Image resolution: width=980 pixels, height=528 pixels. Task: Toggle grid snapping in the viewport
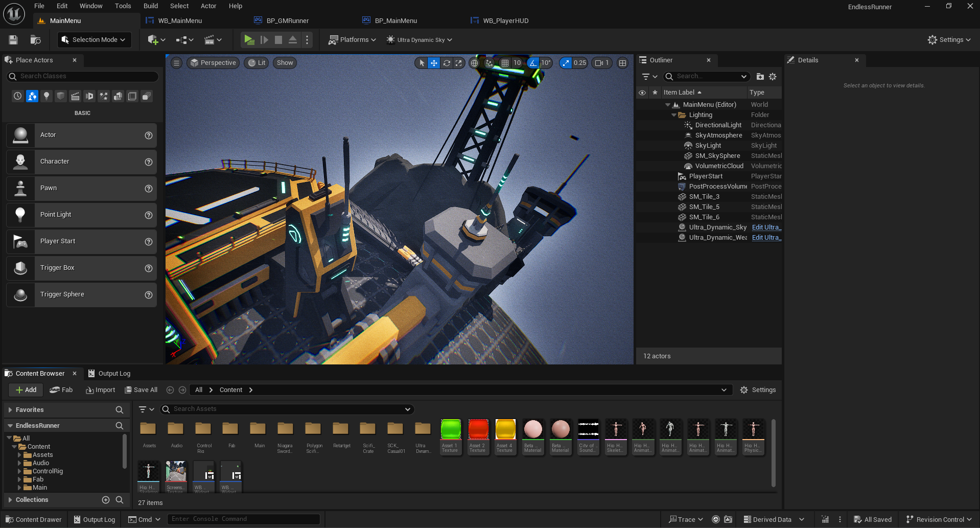pyautogui.click(x=505, y=63)
